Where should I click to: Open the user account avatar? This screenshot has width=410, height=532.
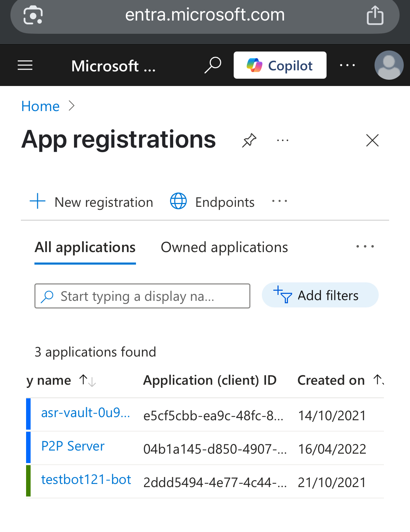coord(389,65)
